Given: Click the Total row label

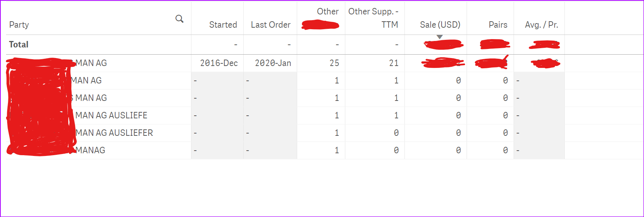Looking at the screenshot, I should coord(19,44).
